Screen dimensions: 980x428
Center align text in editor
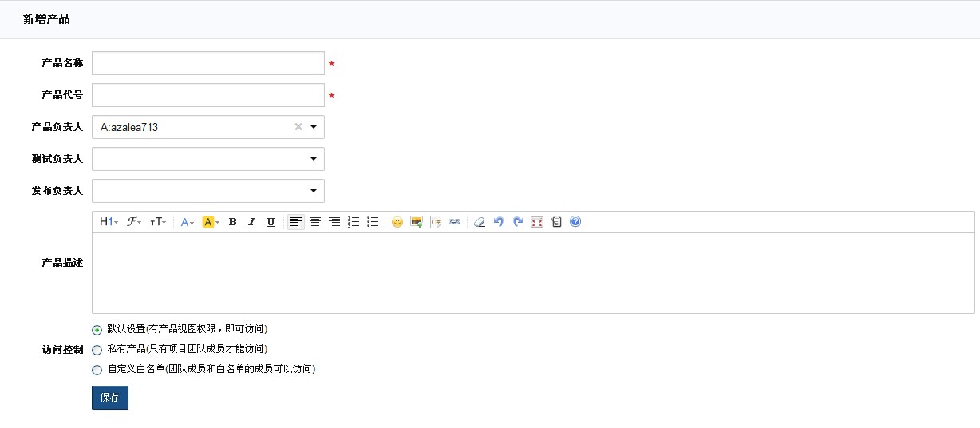click(x=315, y=222)
